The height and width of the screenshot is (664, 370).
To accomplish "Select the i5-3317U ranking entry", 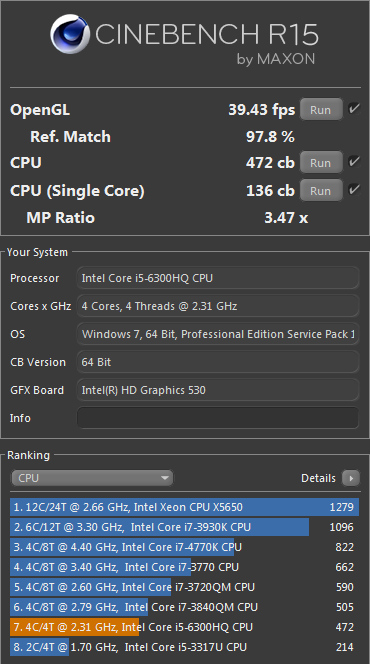I will pos(185,647).
